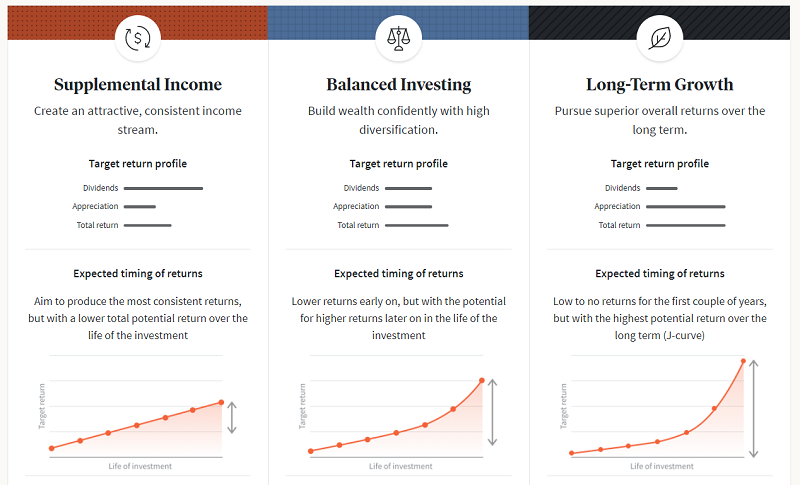Select the Long-Term Growth heading
Viewport: 800px width, 485px height.
[x=660, y=85]
